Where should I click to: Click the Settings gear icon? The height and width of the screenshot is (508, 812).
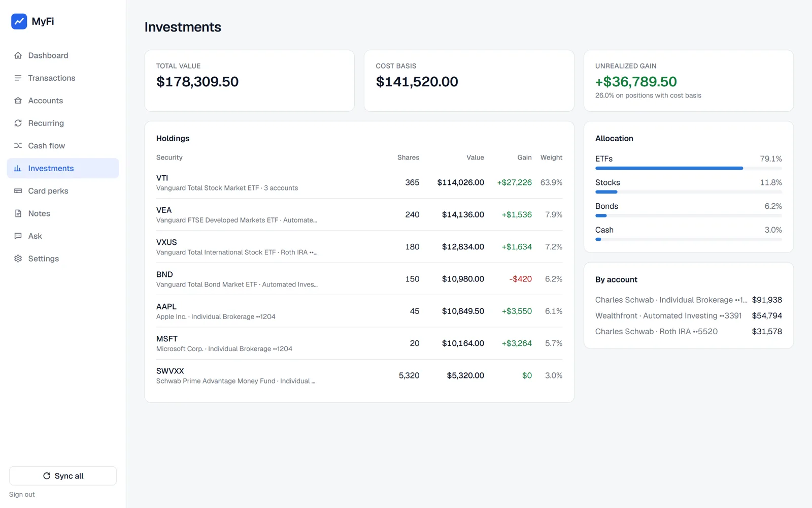(x=18, y=259)
